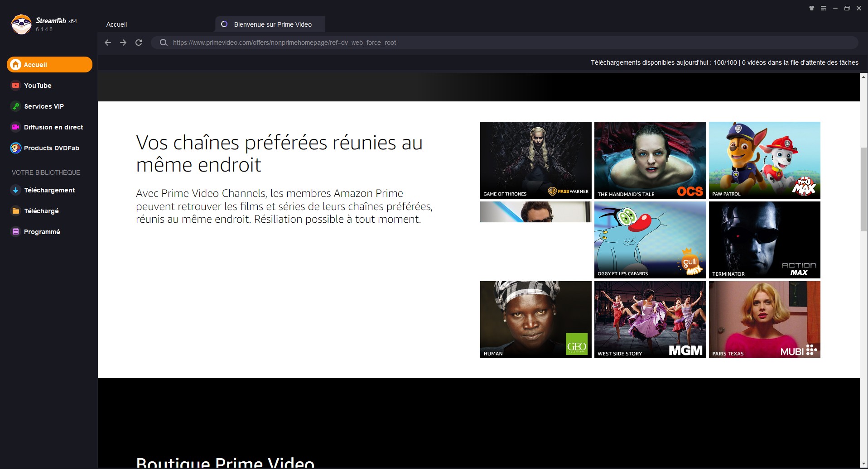868x469 pixels.
Task: Open the Oggy et les Cafards tile
Action: pos(650,240)
